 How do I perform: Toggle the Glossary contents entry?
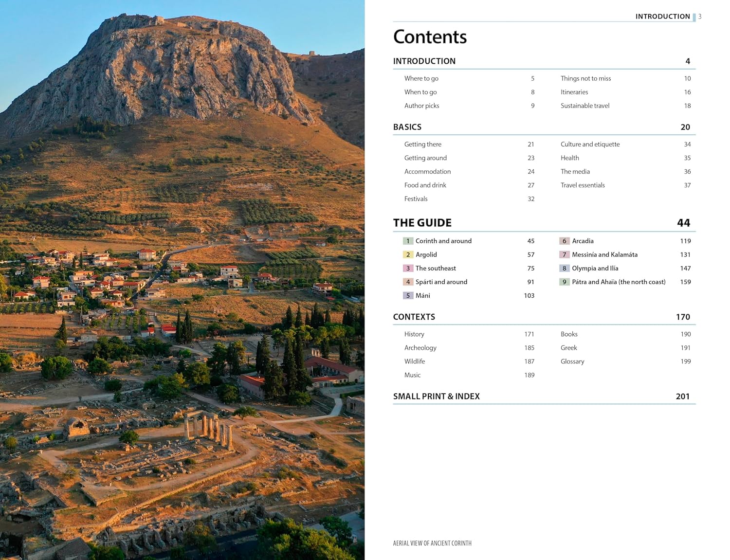[x=572, y=361]
